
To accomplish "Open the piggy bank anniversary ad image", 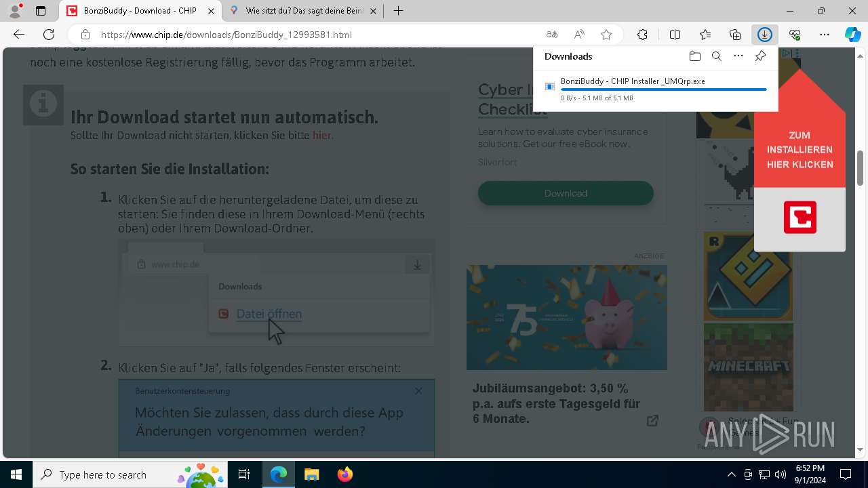I will click(x=566, y=317).
